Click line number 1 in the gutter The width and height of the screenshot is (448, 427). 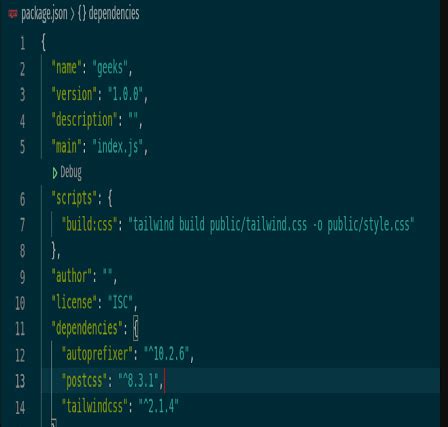(22, 43)
